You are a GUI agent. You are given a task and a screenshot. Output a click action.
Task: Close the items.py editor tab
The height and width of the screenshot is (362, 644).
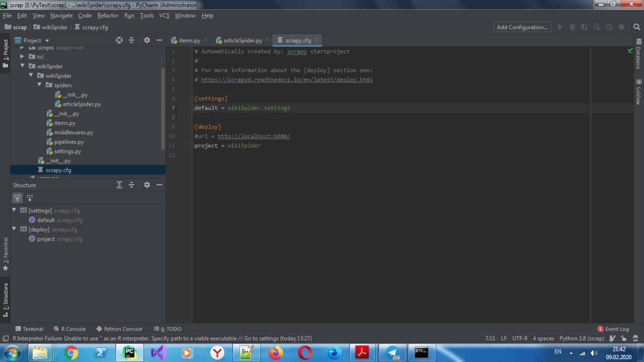205,40
